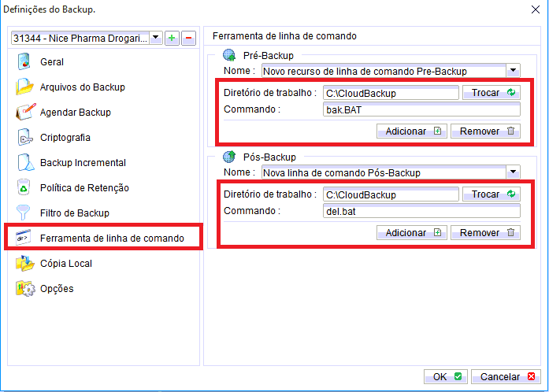
Task: Open Criptografia key icon
Action: (x=24, y=138)
